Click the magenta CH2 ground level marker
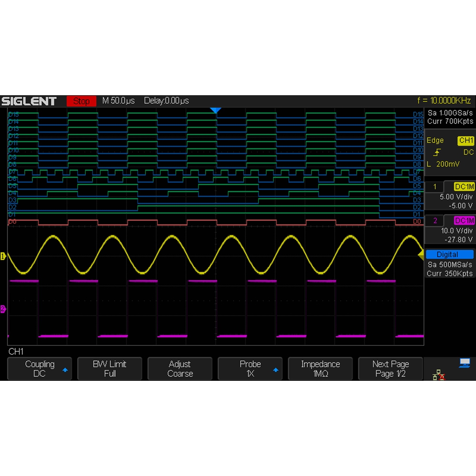This screenshot has width=476, height=476. click(3, 309)
